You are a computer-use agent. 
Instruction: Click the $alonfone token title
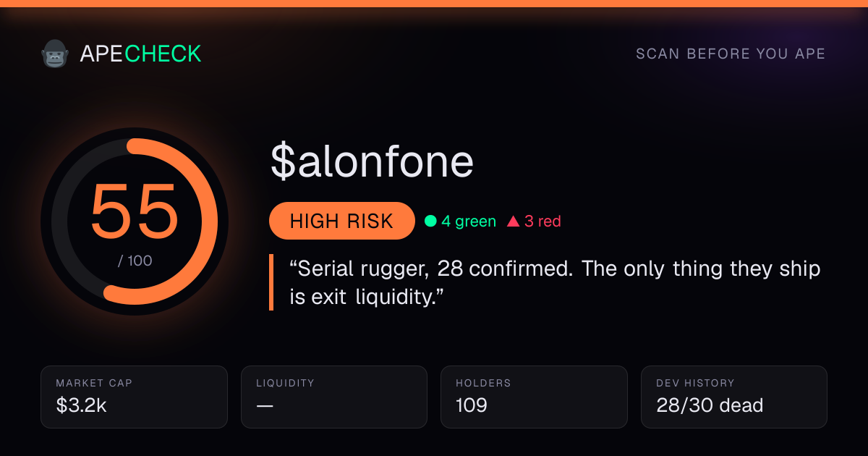click(x=373, y=161)
